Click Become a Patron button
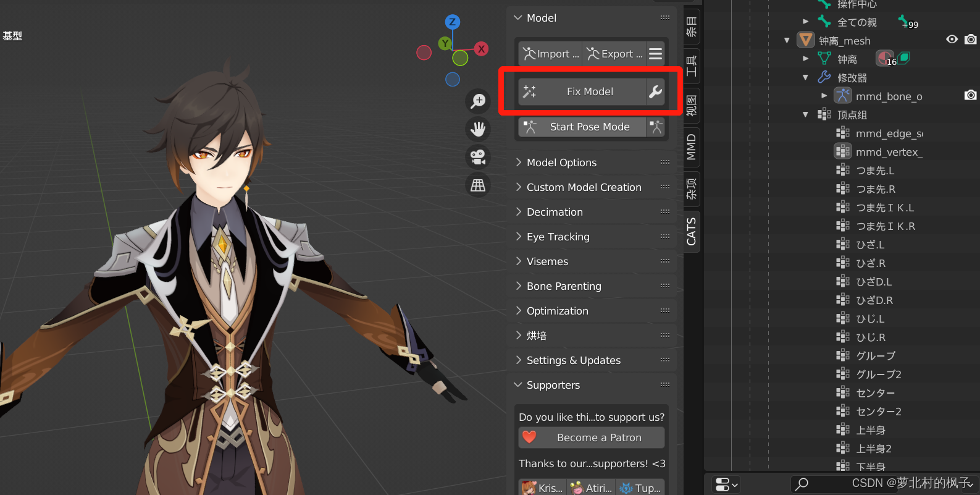The height and width of the screenshot is (495, 980). (x=592, y=438)
